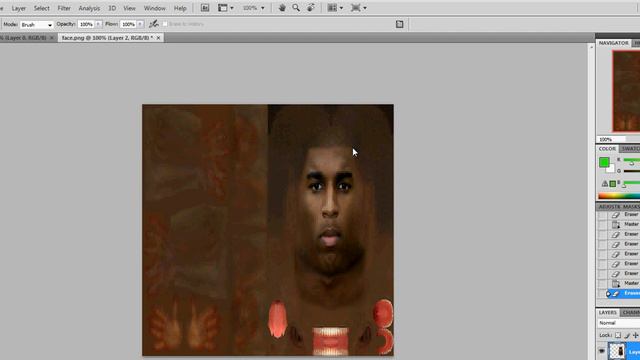The height and width of the screenshot is (360, 640).
Task: Adjust the G color slider
Action: tap(631, 171)
